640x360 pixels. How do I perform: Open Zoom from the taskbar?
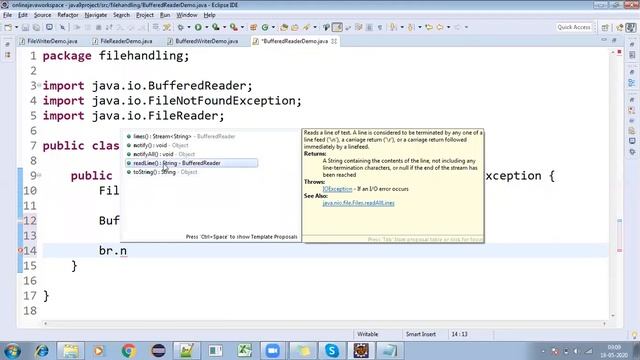click(273, 351)
